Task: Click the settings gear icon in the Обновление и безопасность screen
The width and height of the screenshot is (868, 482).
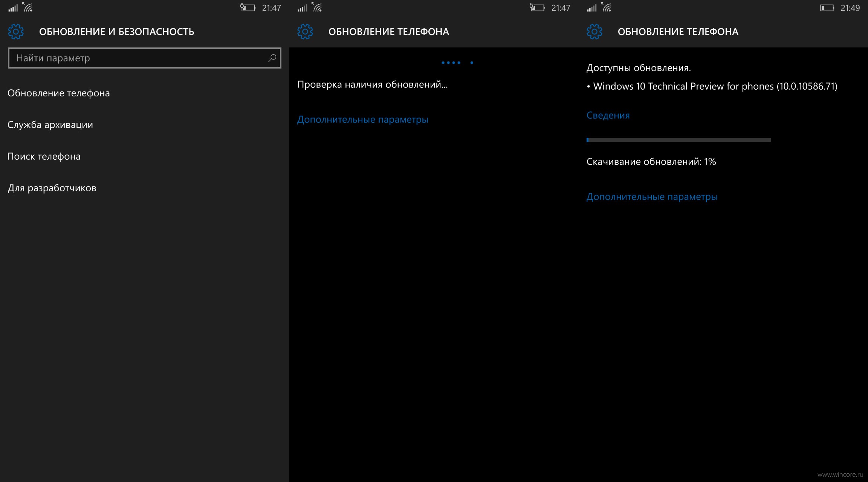Action: point(16,32)
